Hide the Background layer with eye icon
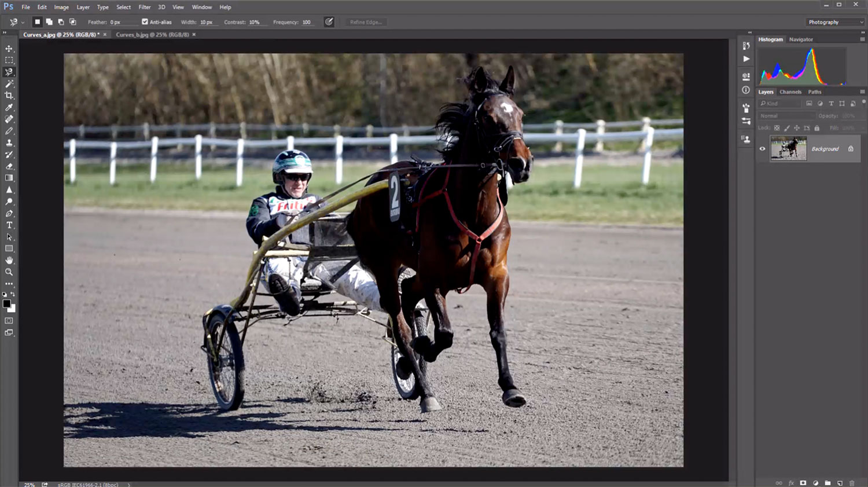Image resolution: width=868 pixels, height=487 pixels. click(762, 149)
